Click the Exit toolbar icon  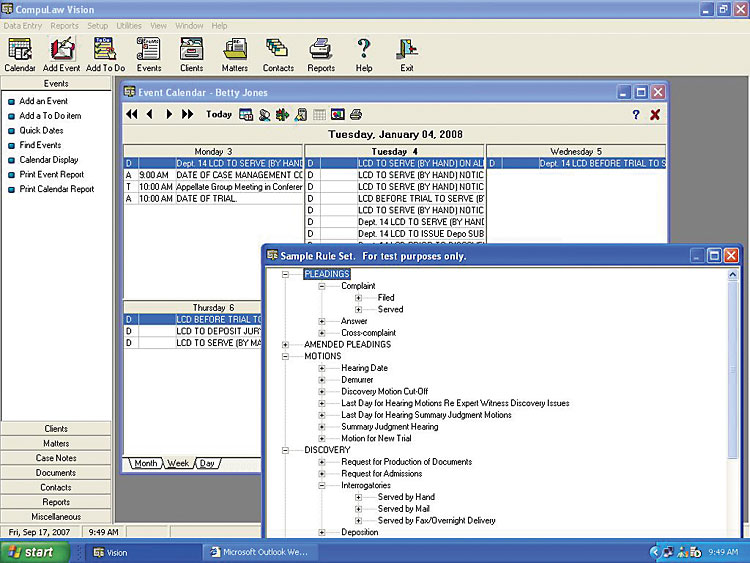click(x=407, y=55)
